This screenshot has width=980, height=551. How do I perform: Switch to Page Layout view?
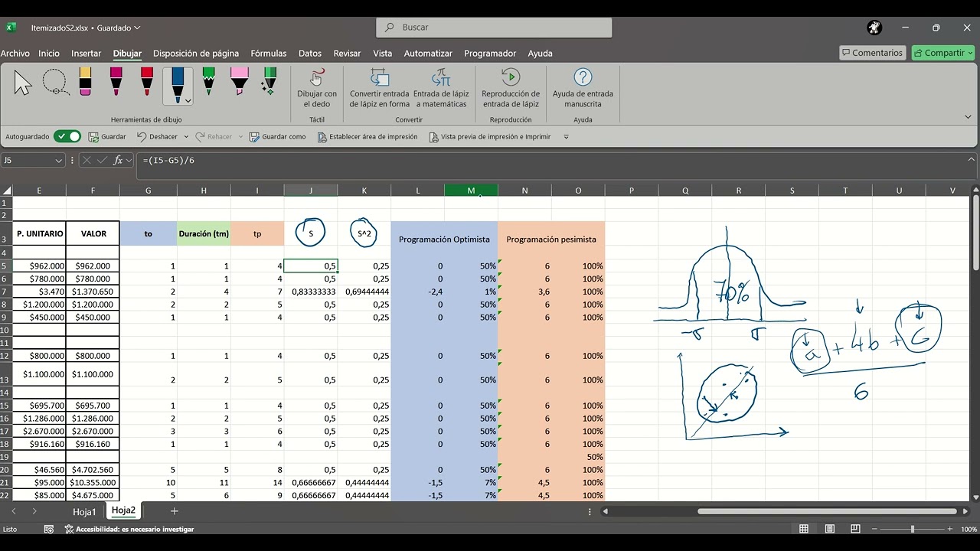pos(829,529)
